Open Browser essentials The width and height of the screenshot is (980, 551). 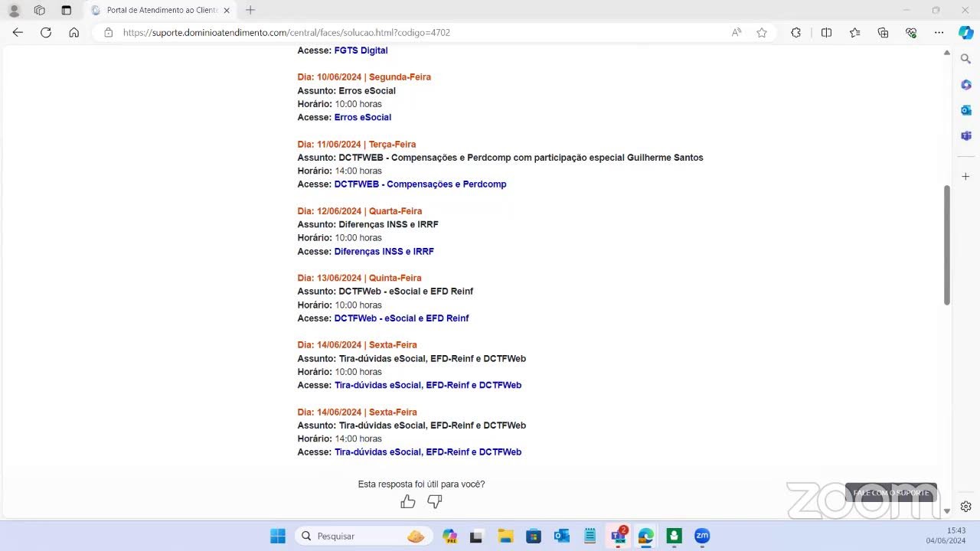coord(911,33)
